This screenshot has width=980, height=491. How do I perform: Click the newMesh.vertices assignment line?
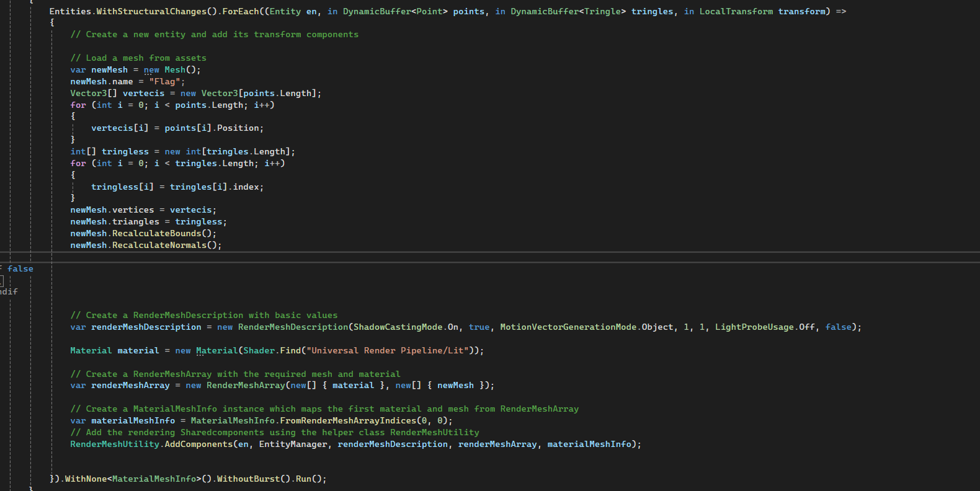click(x=143, y=210)
